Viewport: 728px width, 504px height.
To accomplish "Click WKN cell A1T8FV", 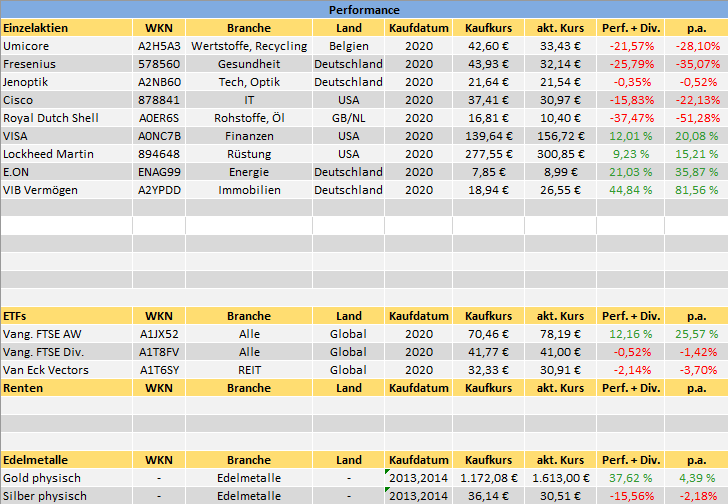I will point(159,352).
